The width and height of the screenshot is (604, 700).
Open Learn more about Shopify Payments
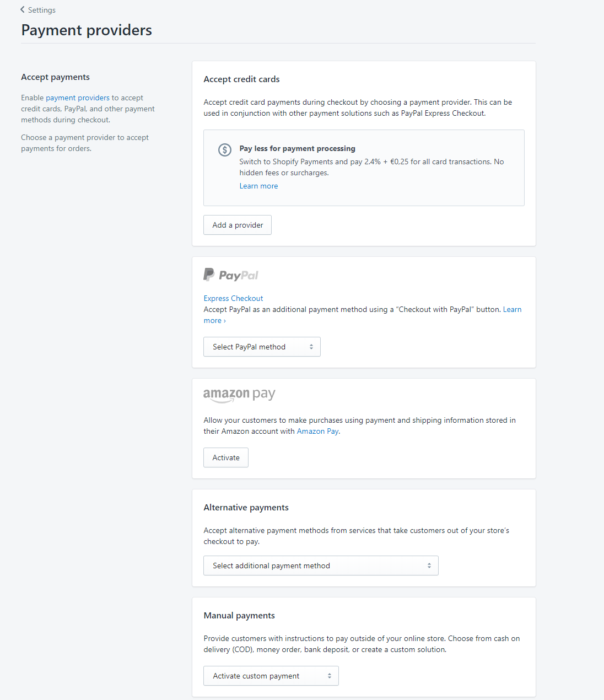[258, 186]
